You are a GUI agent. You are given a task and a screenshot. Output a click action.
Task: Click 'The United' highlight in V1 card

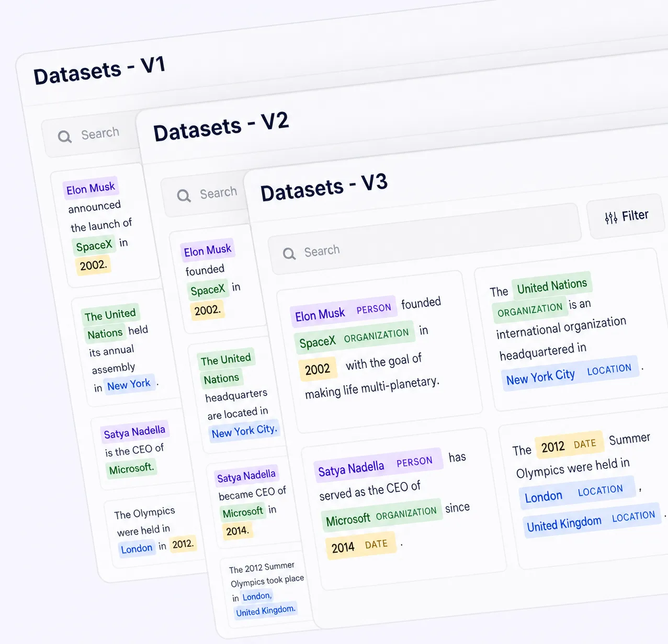pos(110,315)
